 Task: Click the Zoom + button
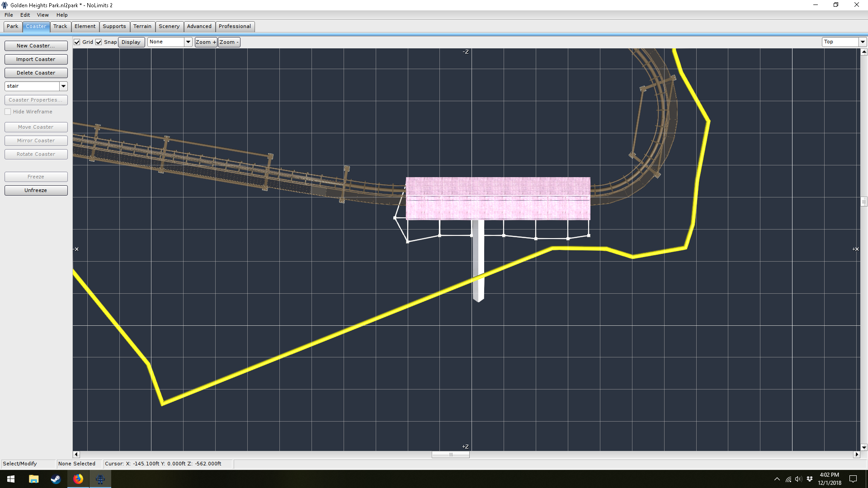[x=206, y=42]
